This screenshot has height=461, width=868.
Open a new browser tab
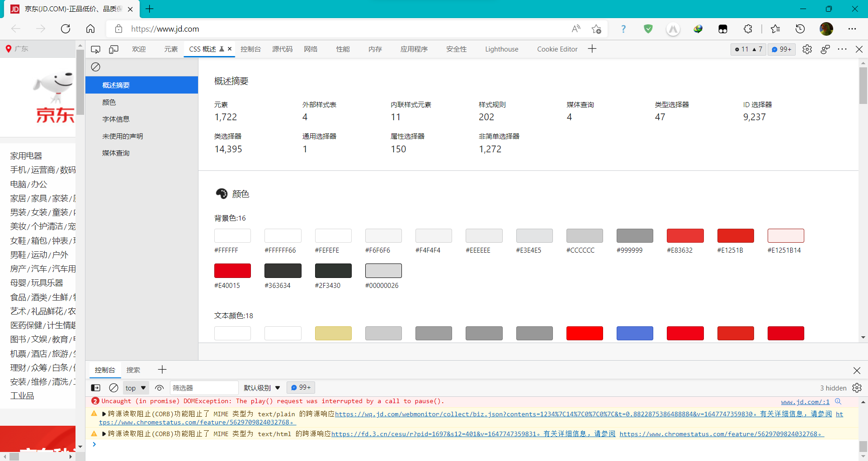point(150,9)
